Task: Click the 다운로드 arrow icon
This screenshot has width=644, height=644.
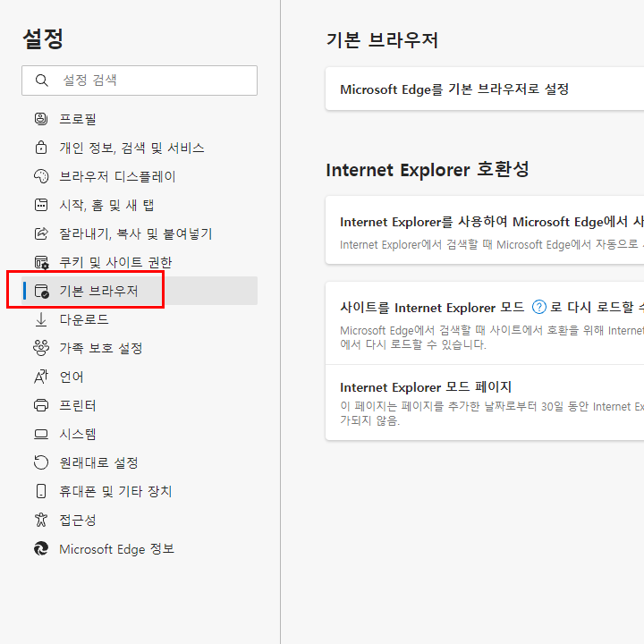Action: [41, 319]
